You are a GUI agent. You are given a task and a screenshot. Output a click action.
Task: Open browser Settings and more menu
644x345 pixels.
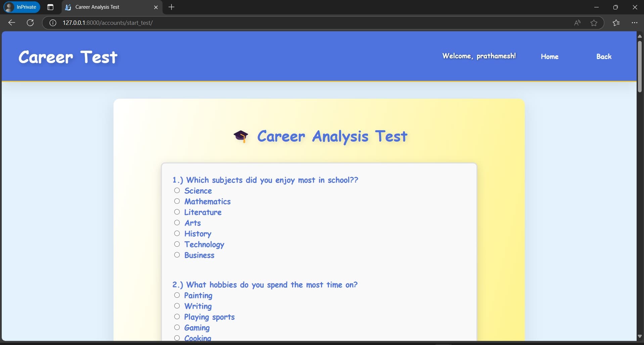click(634, 23)
